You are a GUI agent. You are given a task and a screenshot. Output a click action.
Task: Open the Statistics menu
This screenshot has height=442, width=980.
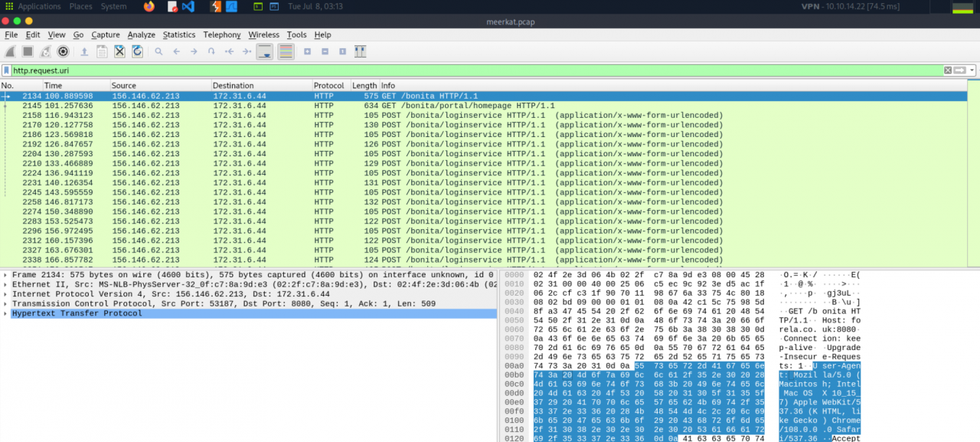click(179, 34)
